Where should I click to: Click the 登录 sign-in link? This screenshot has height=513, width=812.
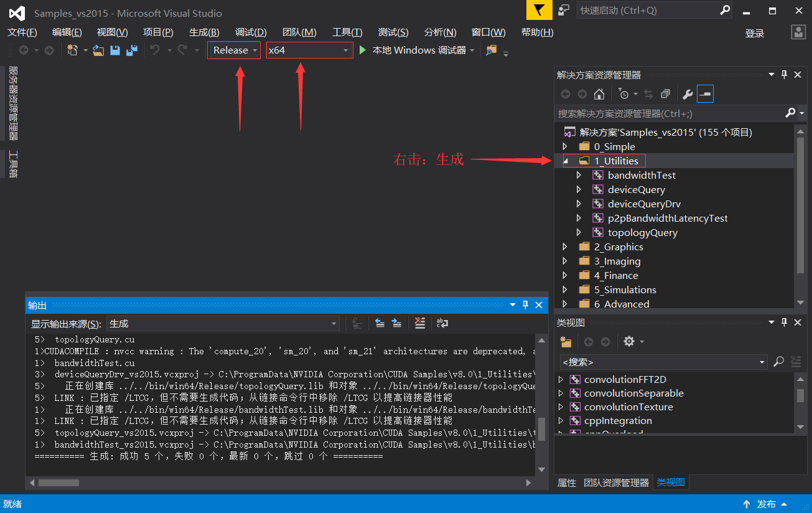[755, 34]
